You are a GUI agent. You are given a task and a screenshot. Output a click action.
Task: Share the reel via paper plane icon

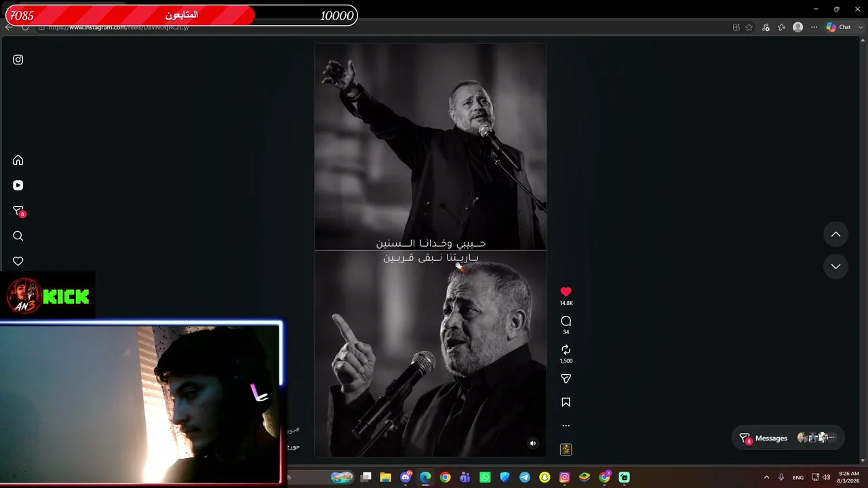coord(566,379)
